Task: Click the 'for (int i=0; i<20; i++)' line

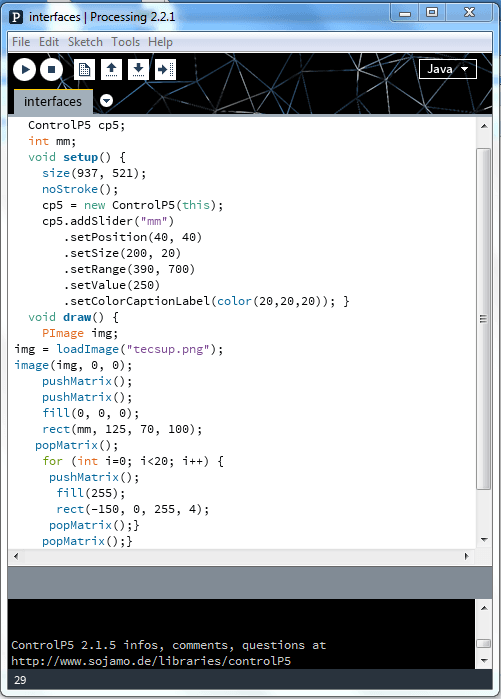Action: click(133, 461)
